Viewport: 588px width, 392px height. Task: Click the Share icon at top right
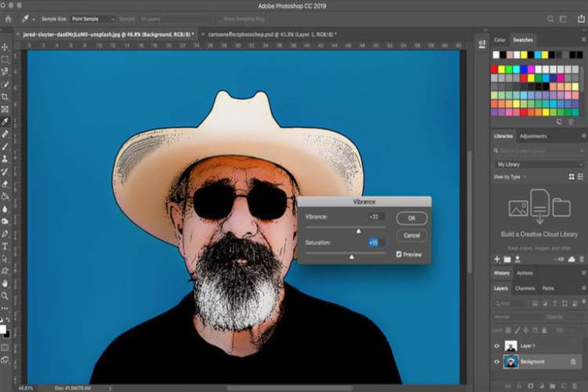581,19
